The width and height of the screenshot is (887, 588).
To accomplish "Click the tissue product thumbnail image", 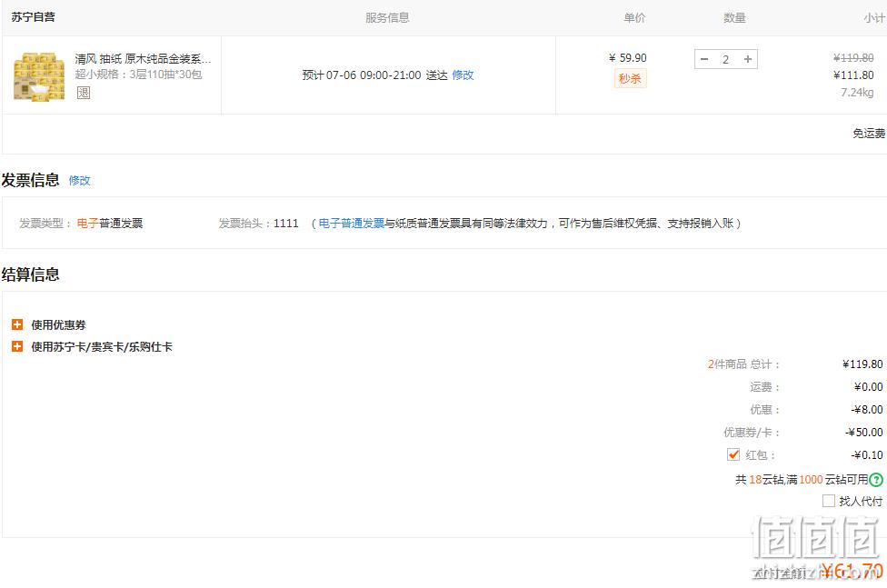I will click(x=39, y=76).
